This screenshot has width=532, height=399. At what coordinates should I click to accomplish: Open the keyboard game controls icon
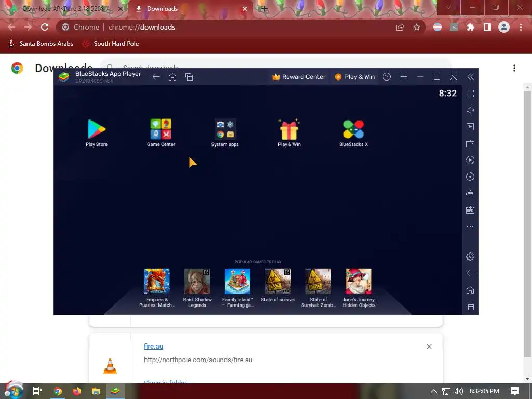[x=470, y=143]
